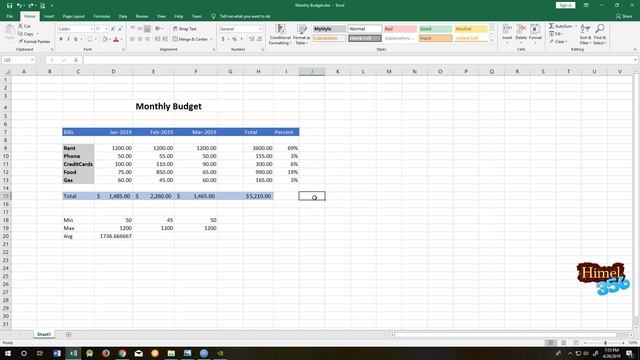Click the Share button
The height and width of the screenshot is (360, 640).
pyautogui.click(x=624, y=16)
